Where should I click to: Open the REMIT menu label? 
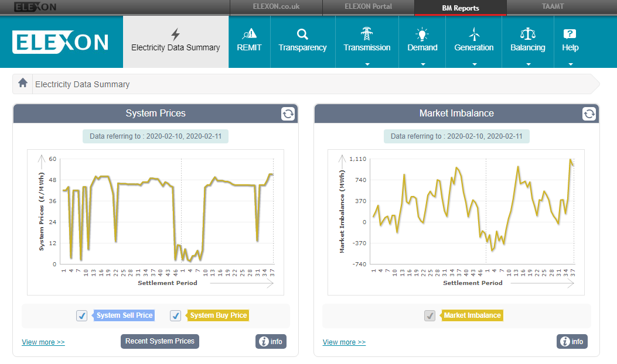pyautogui.click(x=249, y=47)
